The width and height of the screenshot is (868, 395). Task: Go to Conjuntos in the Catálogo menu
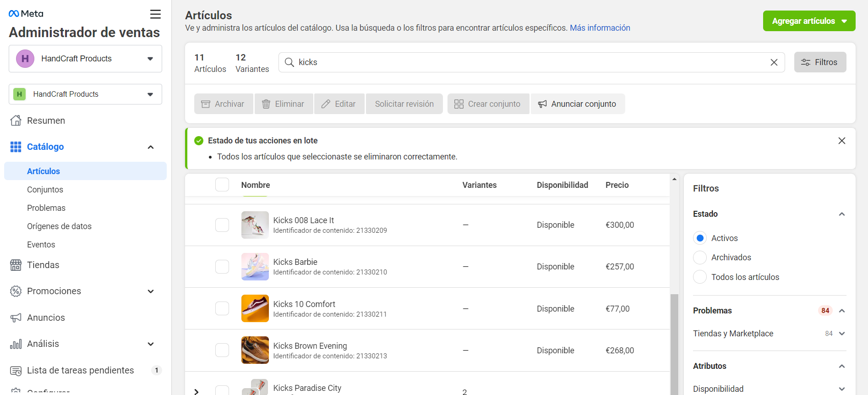[45, 190]
